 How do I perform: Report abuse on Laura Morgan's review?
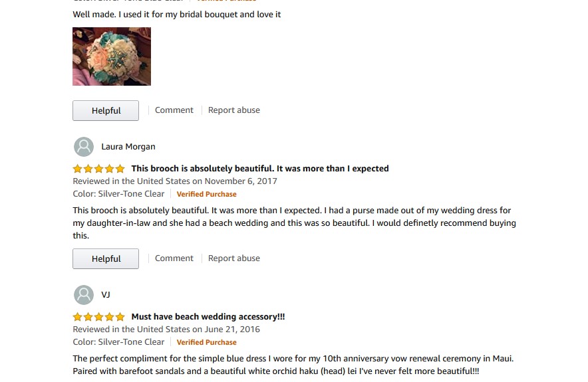(x=234, y=258)
